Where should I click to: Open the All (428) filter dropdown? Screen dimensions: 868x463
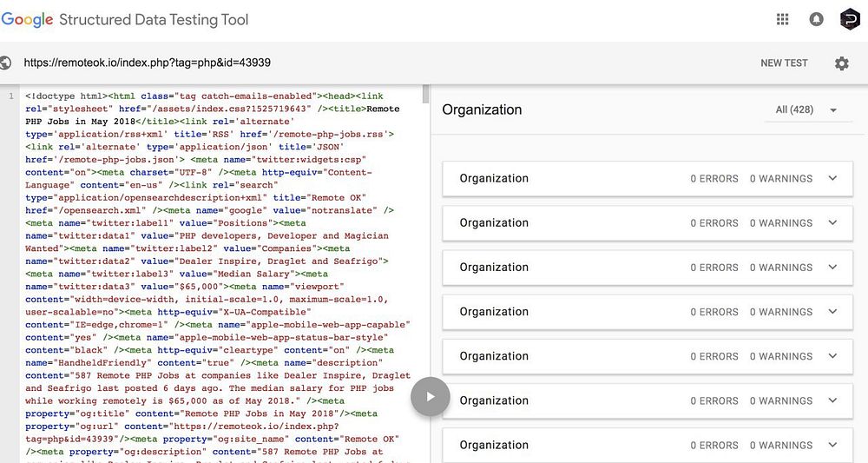(807, 110)
